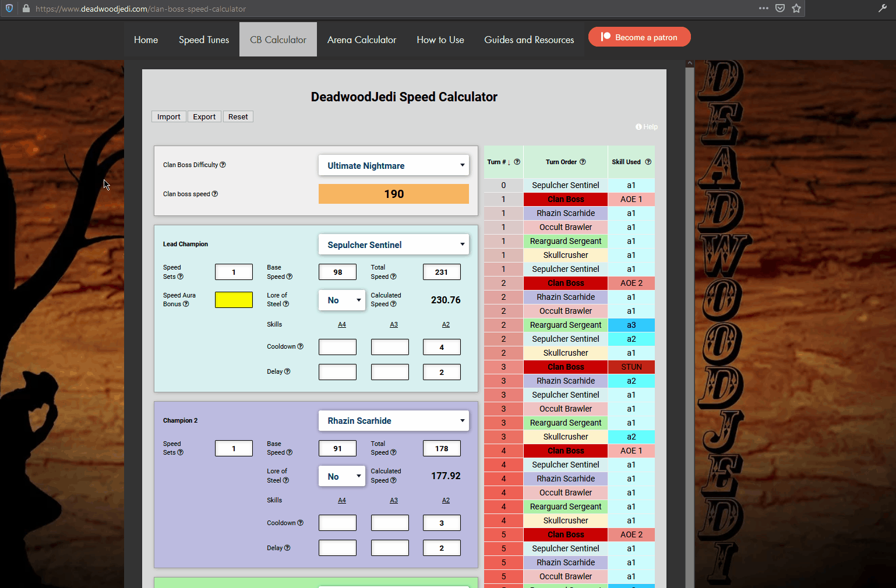Click Lead Champion Speed Sets input field

point(234,272)
